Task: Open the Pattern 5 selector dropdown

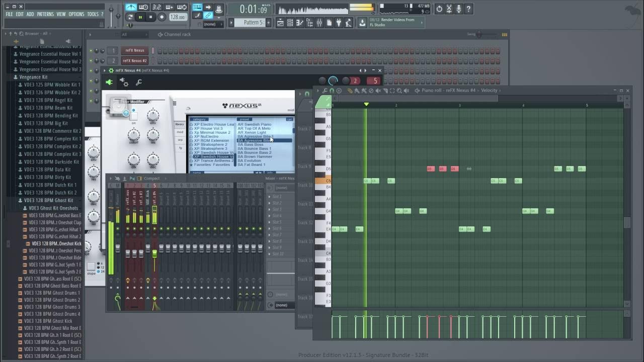Action: coord(250,23)
